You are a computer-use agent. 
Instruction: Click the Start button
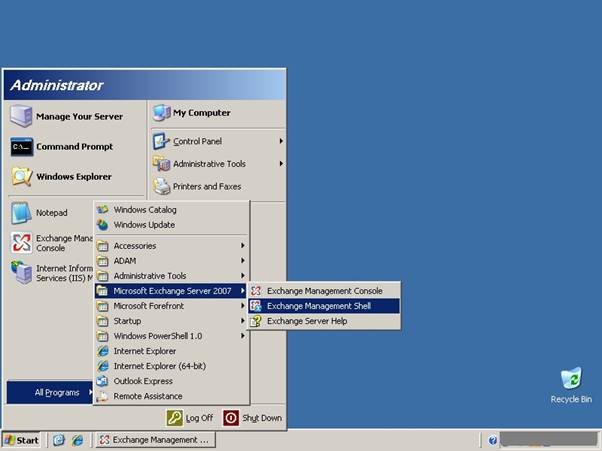pos(22,440)
